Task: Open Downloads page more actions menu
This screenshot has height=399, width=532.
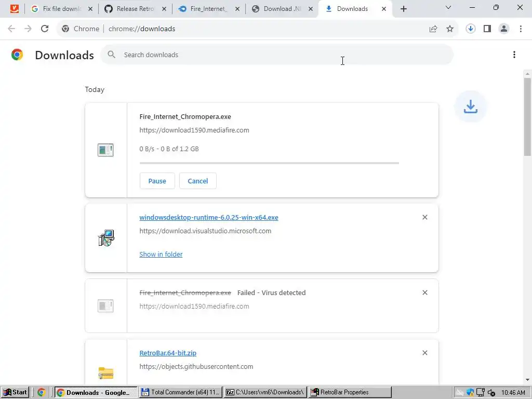Action: pos(514,55)
